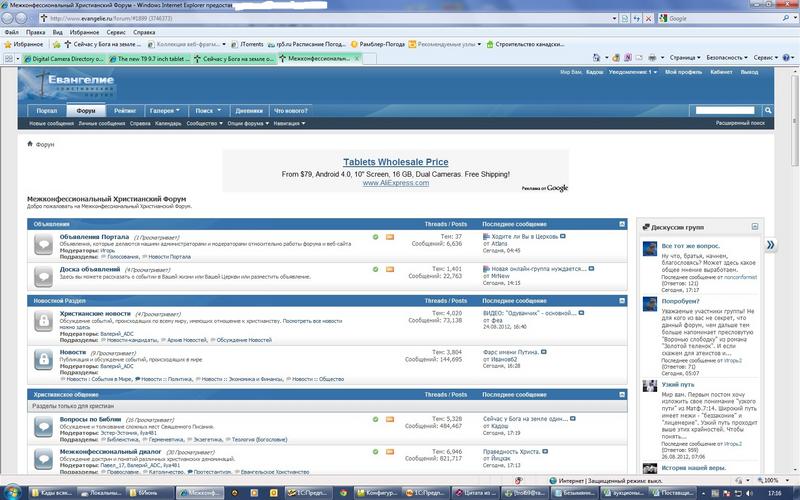Click the Форум home breadcrumb icon
Screen dimensions: 800x500
[x=30, y=144]
